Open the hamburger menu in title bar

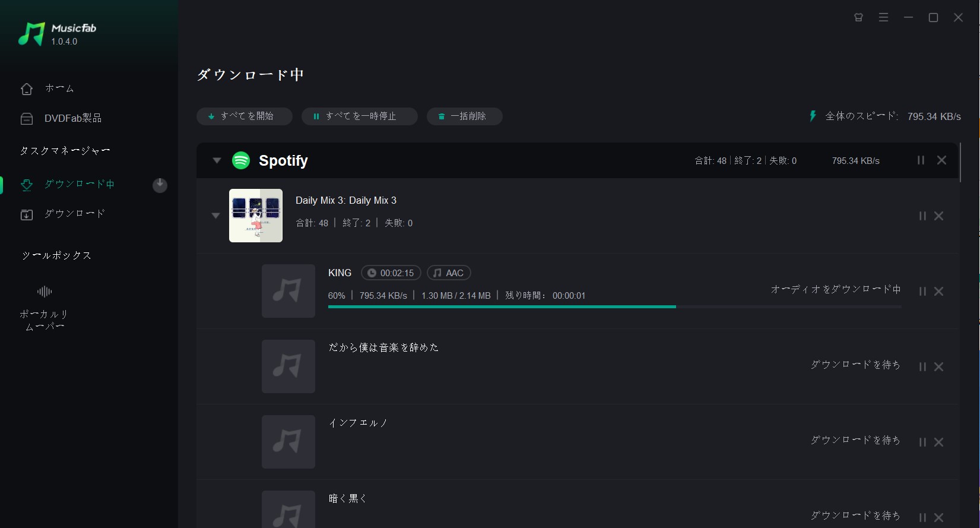(x=883, y=18)
